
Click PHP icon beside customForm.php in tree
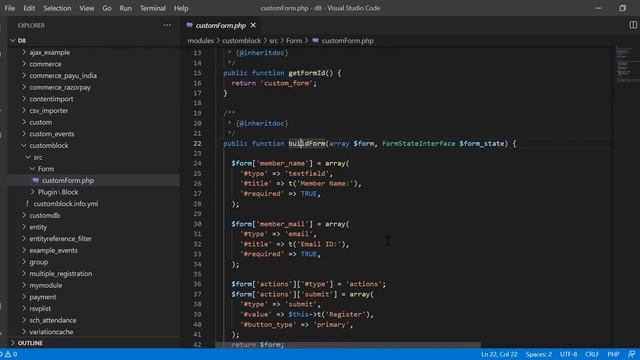coord(36,180)
